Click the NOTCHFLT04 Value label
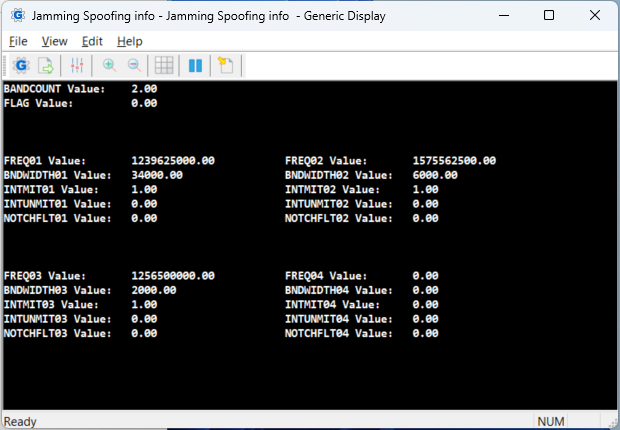 pyautogui.click(x=337, y=333)
